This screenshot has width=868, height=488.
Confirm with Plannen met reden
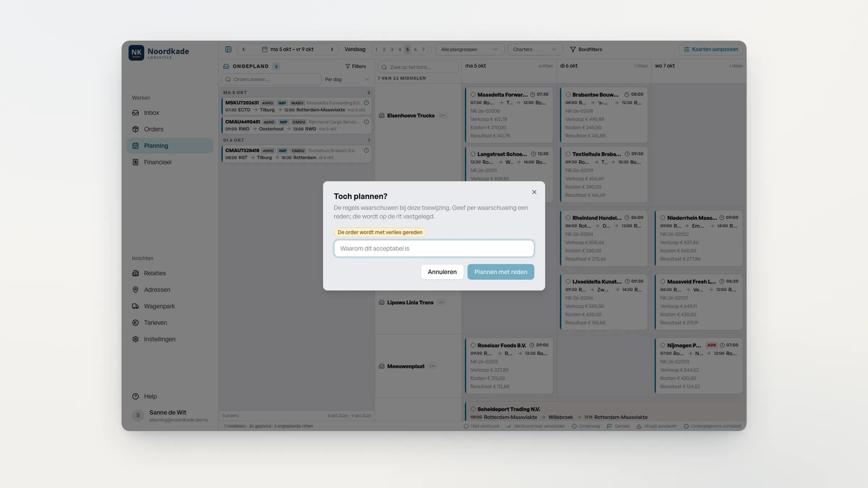click(501, 272)
